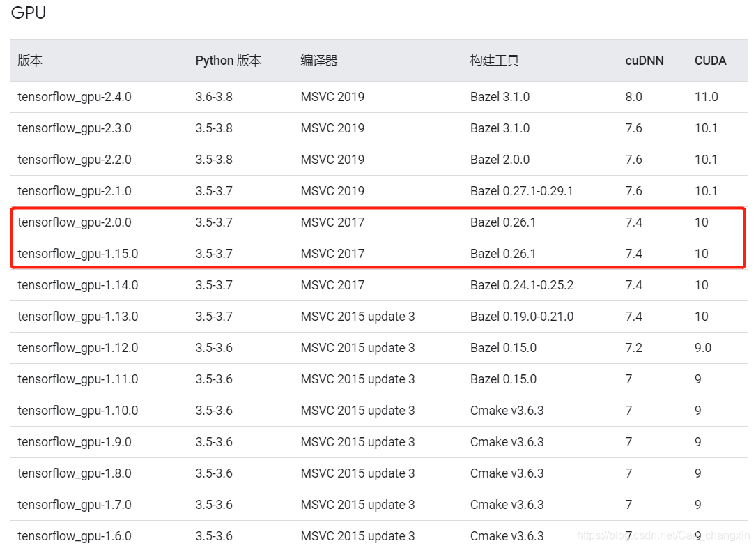756x548 pixels.
Task: Select the tensorflow_gpu-1.7.0 cell
Action: tap(75, 505)
